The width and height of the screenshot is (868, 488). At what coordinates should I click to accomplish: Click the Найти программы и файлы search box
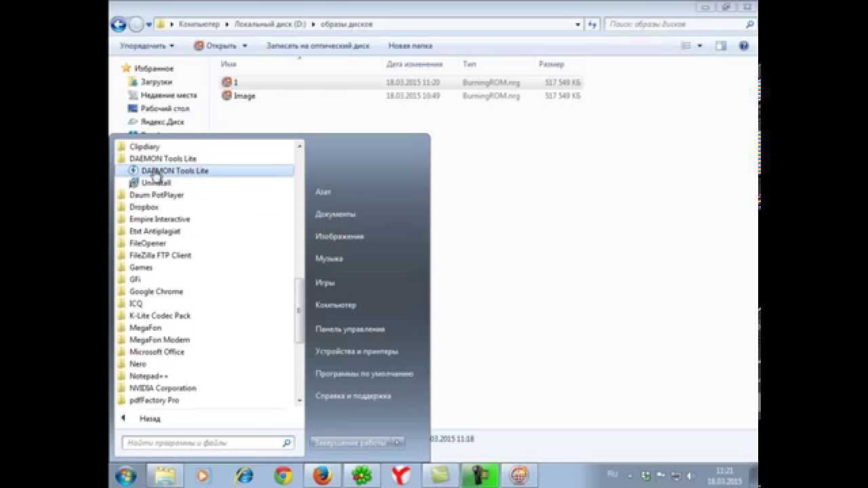208,443
